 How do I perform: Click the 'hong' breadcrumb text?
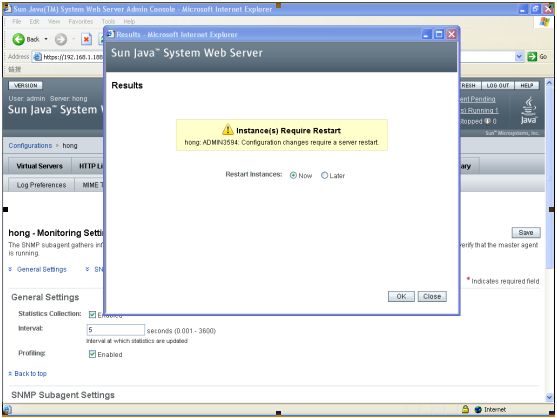(70, 146)
